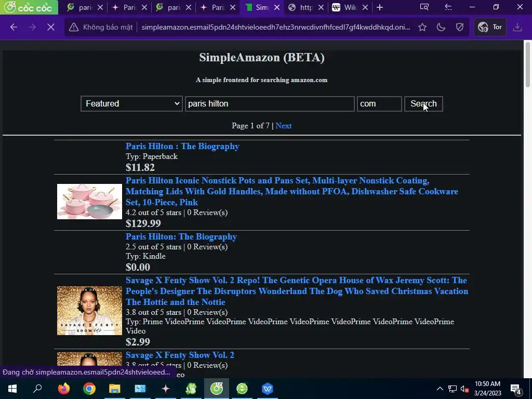Open the active Coc Coc taskbar icon
The width and height of the screenshot is (532, 399).
(217, 389)
